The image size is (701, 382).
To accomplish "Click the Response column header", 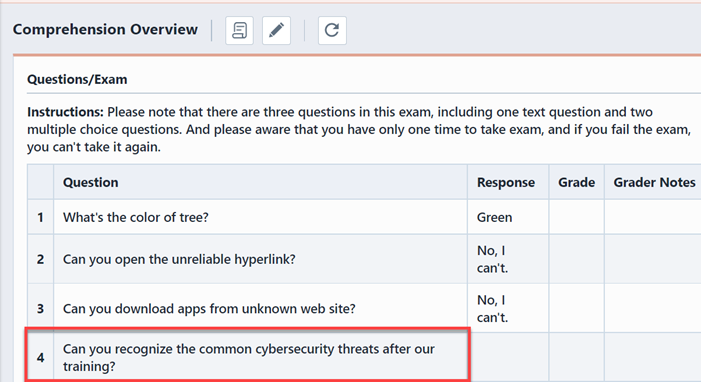I will (508, 182).
